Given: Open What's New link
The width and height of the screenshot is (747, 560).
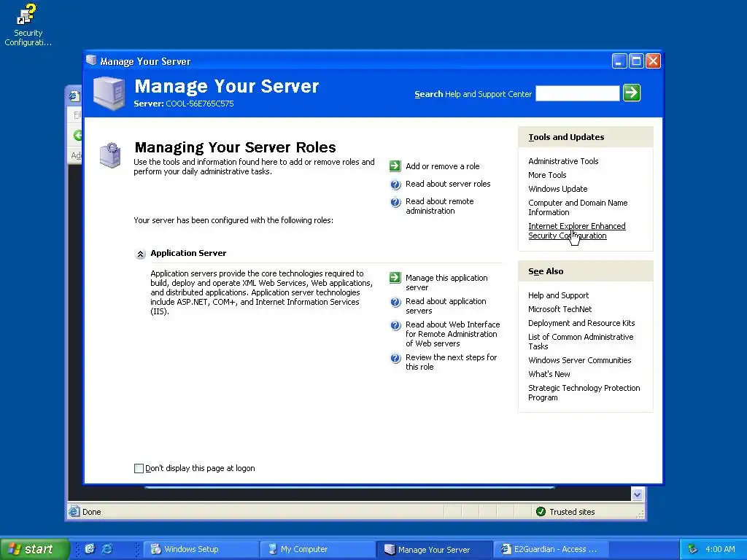Looking at the screenshot, I should pyautogui.click(x=549, y=374).
